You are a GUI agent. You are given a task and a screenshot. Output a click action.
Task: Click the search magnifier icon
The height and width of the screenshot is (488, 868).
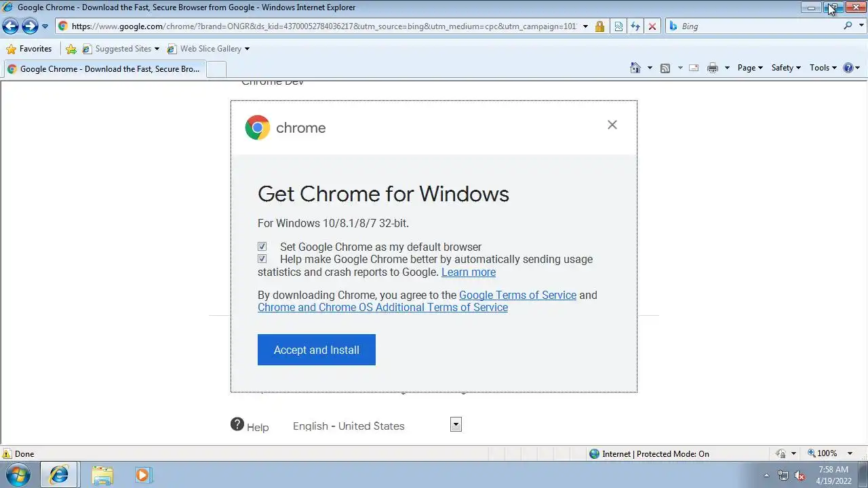(848, 26)
